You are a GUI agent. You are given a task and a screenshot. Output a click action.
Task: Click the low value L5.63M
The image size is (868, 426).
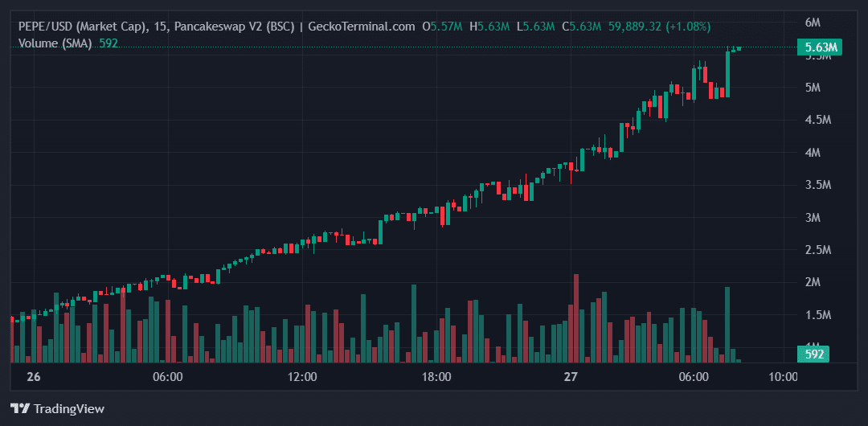pos(535,27)
